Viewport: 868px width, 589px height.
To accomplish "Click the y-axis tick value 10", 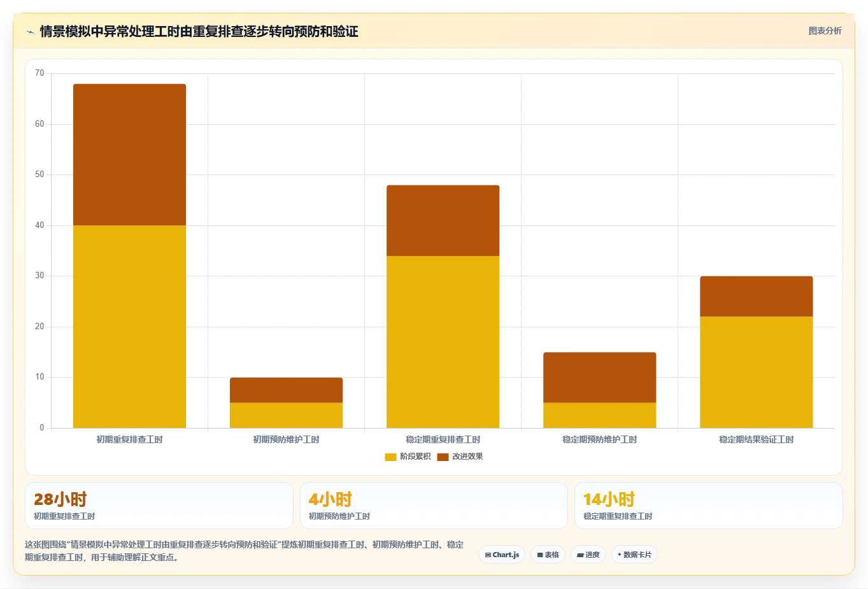I will [39, 377].
